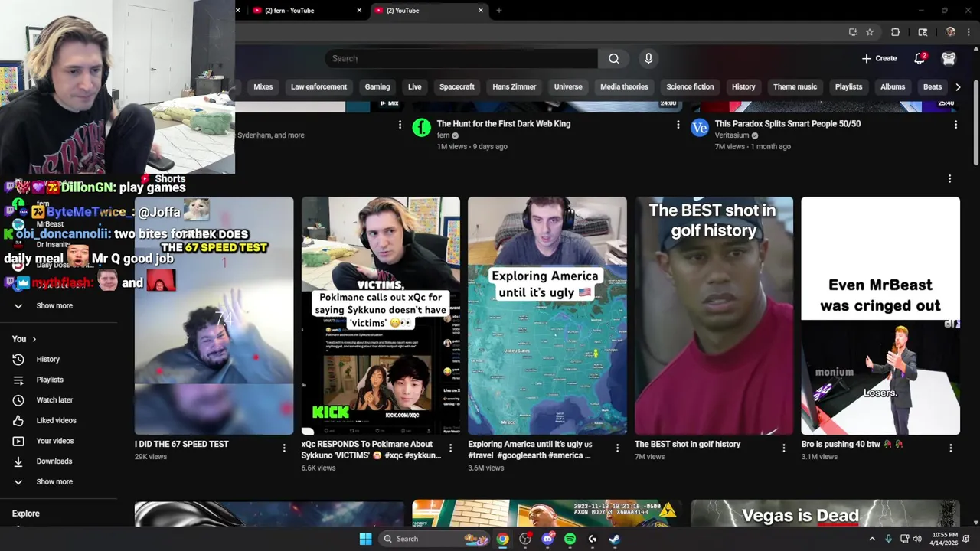Open a new browser tab with plus
The width and height of the screenshot is (980, 551).
click(x=499, y=11)
